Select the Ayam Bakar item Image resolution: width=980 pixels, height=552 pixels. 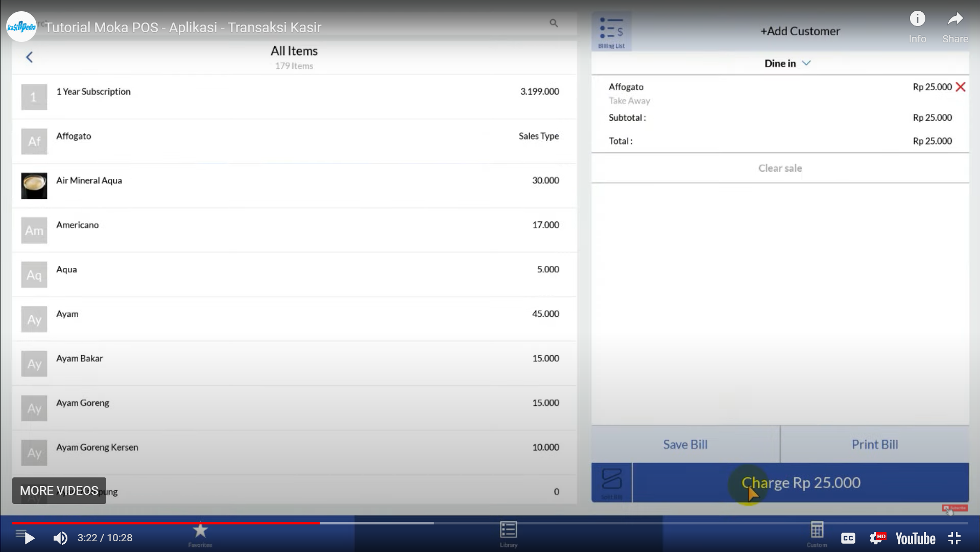294,364
